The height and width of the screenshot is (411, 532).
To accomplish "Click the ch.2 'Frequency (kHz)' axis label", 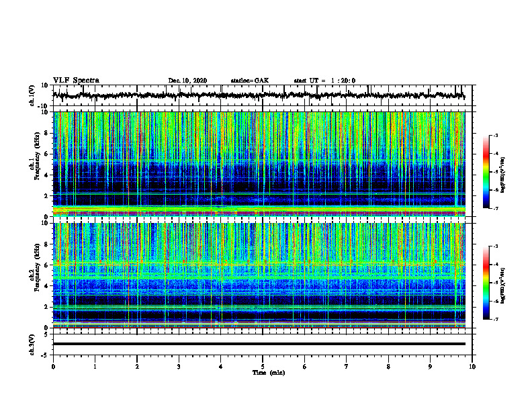I will coord(37,267).
